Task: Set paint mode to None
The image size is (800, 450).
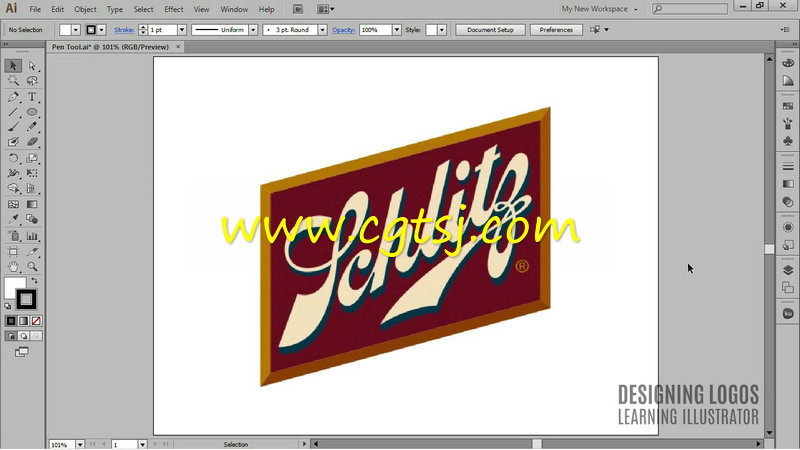Action: [36, 321]
